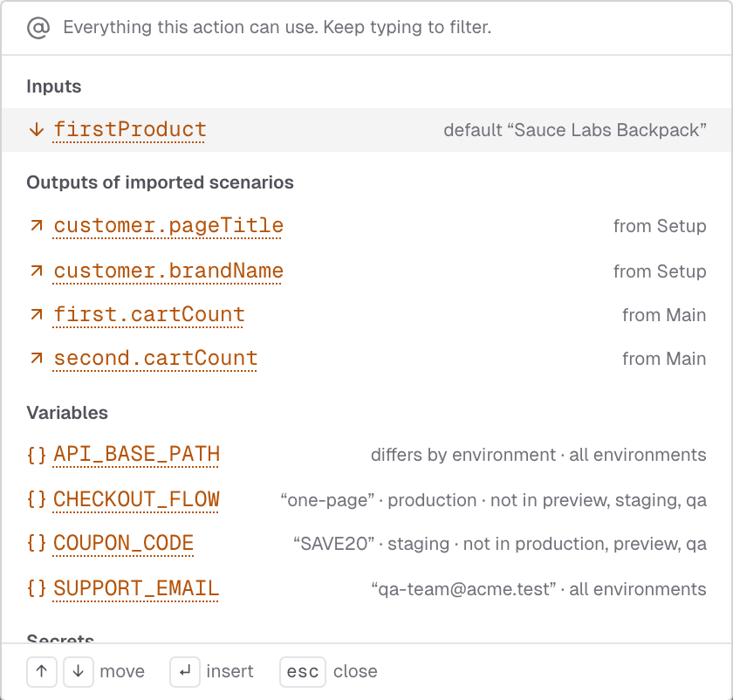Click the filter prompt 'Keep typing to filter'
This screenshot has width=733, height=700.
coord(408,28)
